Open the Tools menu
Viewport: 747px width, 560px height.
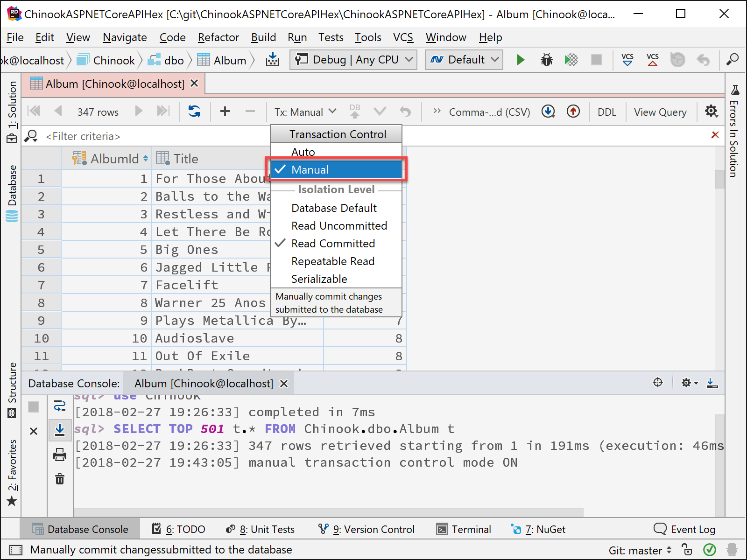[368, 37]
